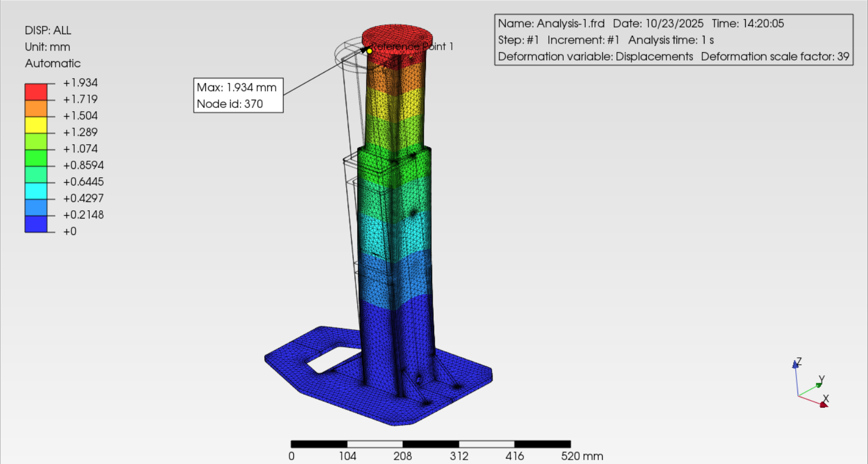
Task: Select the yellow legend color band
Action: 36,124
